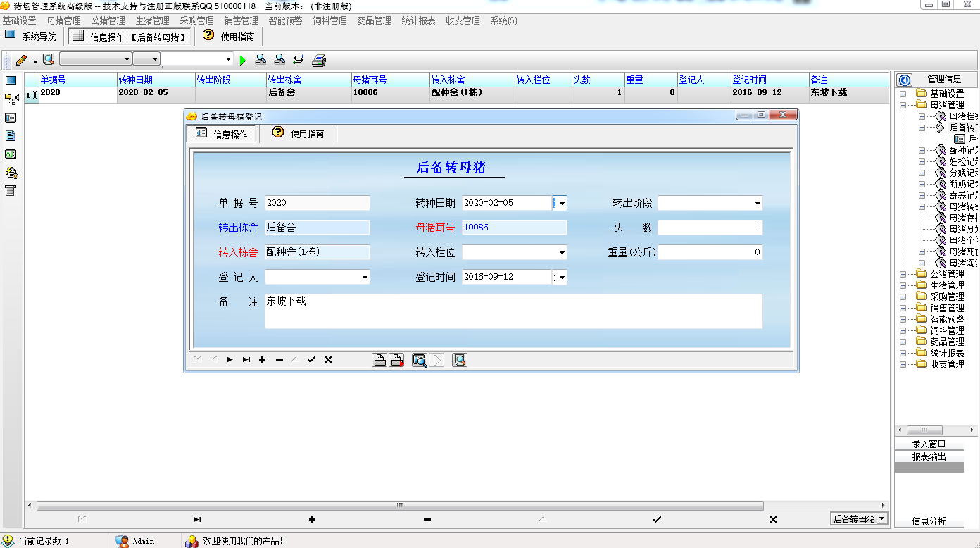Click the document magnifier icon in the dialog's bottom bar
This screenshot has width=980, height=548.
pos(460,360)
